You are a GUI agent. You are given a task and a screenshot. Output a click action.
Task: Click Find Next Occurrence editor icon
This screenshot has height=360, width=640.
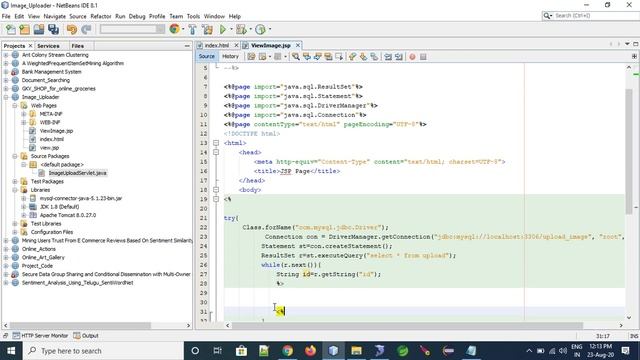tap(318, 57)
